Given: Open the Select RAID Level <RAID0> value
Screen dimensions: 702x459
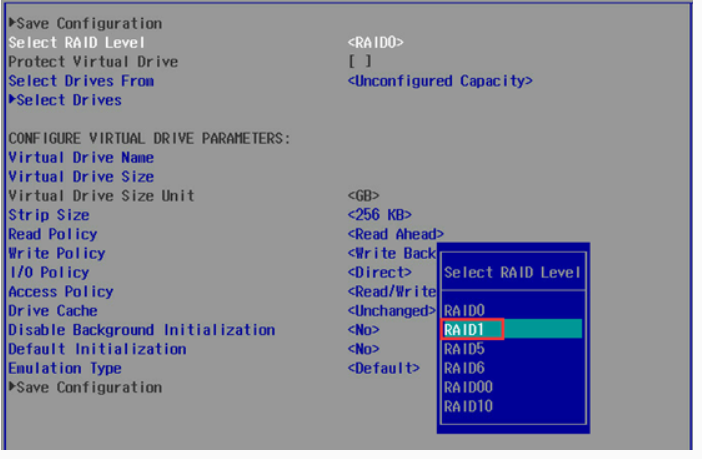Looking at the screenshot, I should (376, 42).
